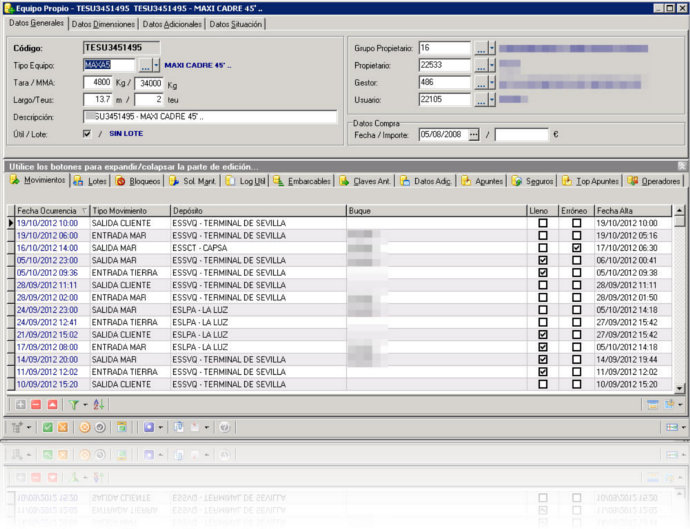The width and height of the screenshot is (690, 529).
Task: Click the Grupo Propietario browse ellipsis button
Action: [x=481, y=48]
